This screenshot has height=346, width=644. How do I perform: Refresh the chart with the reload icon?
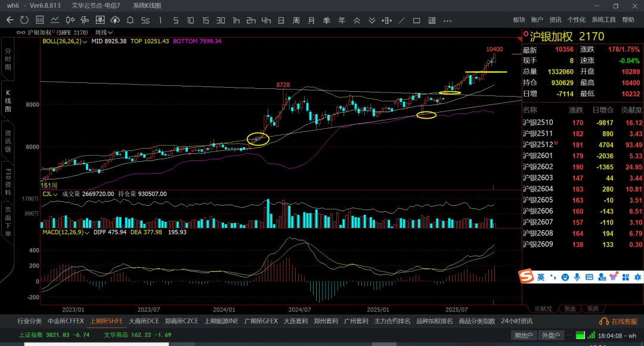click(x=24, y=20)
